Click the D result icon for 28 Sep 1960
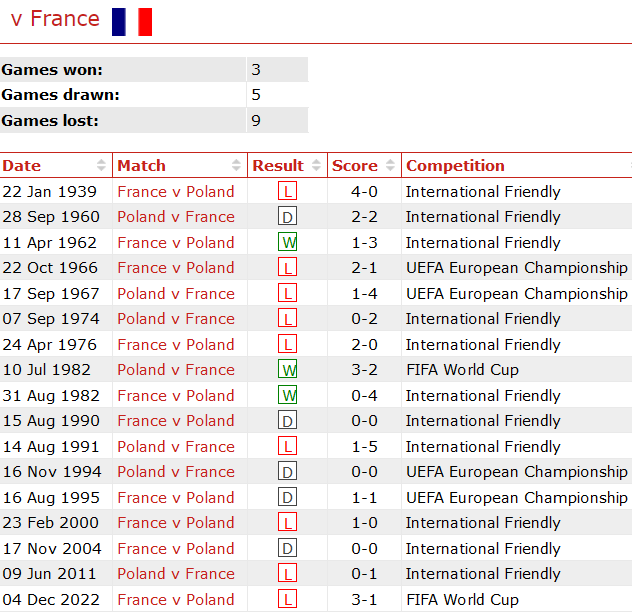 (288, 217)
